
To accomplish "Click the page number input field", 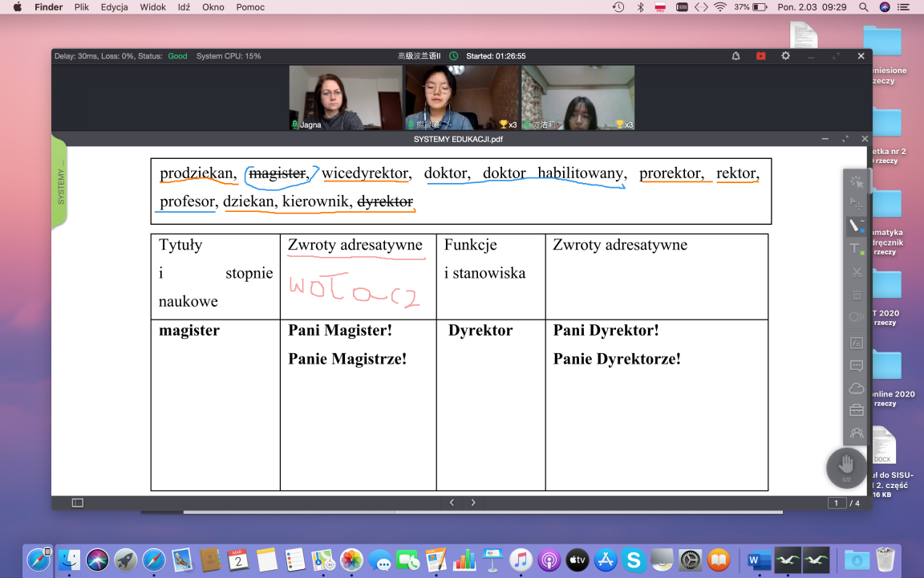I will pos(837,503).
